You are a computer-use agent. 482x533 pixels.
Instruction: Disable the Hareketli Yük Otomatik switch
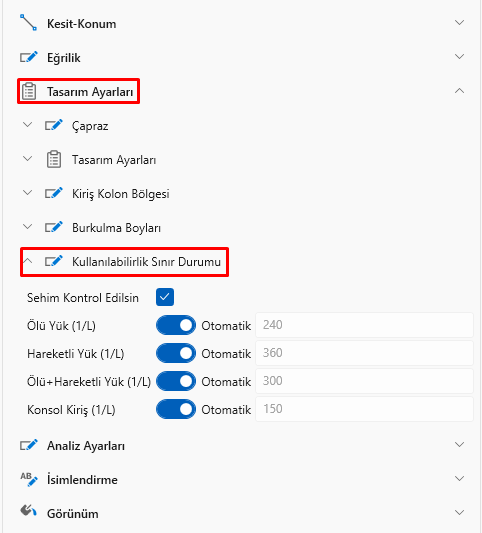click(176, 353)
